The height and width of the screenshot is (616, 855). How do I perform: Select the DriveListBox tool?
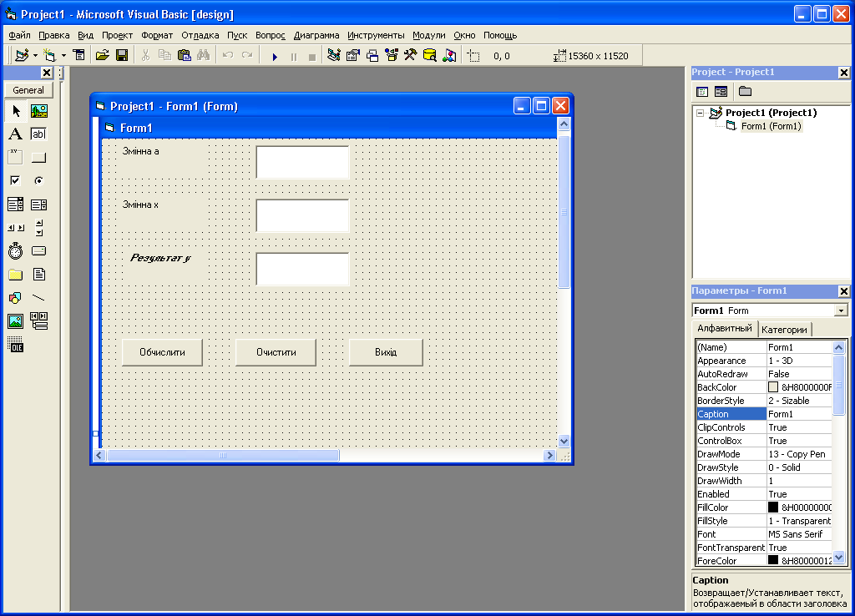point(38,250)
